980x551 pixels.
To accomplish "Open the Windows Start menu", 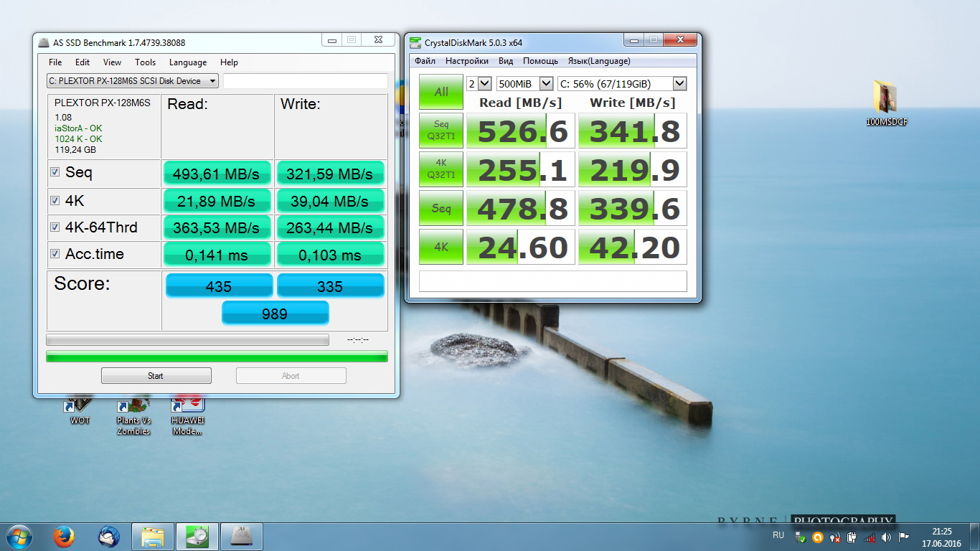I will pos(18,537).
